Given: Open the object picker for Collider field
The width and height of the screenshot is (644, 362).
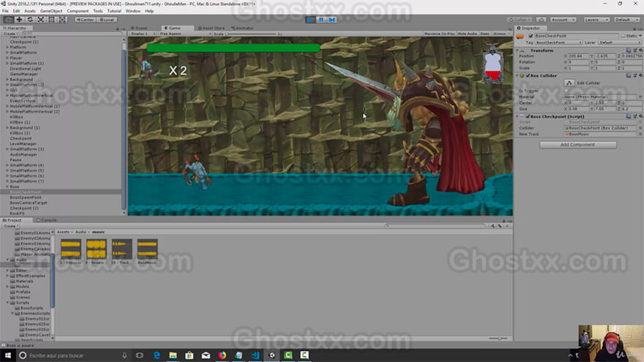Looking at the screenshot, I should tap(640, 128).
